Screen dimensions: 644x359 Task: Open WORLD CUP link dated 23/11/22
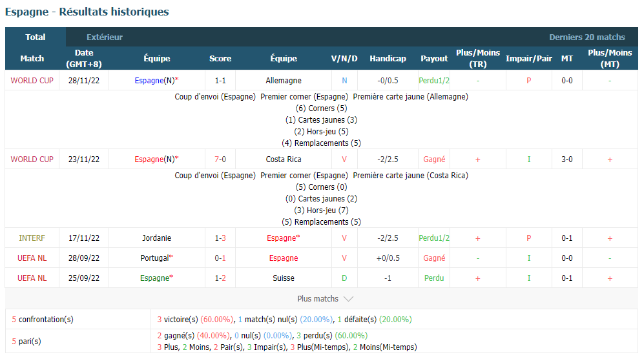(32, 159)
